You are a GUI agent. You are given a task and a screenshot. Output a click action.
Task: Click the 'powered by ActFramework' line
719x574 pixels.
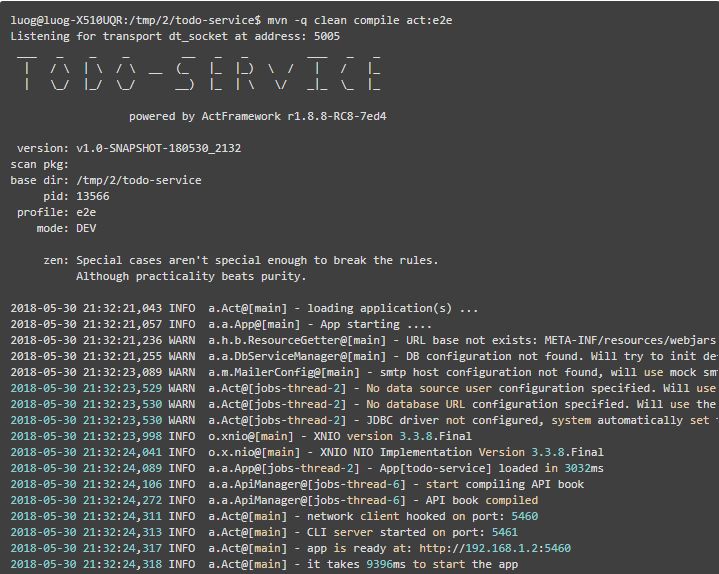pos(257,116)
